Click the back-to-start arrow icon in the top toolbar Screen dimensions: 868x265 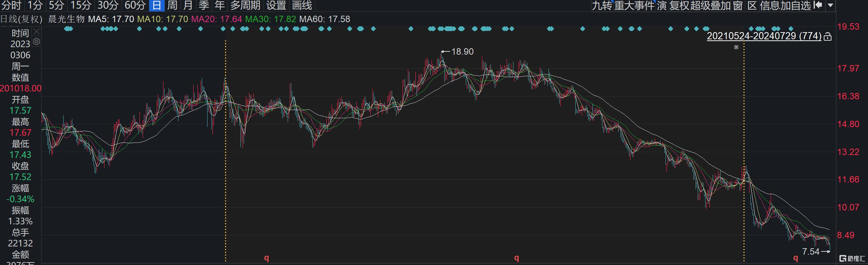point(818,5)
